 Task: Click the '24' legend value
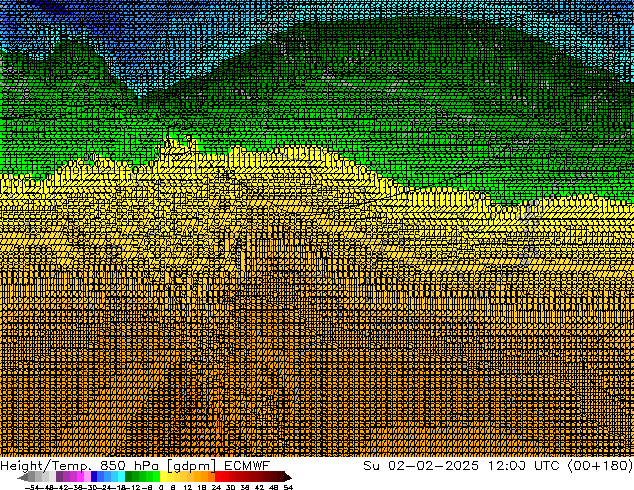pos(216,487)
